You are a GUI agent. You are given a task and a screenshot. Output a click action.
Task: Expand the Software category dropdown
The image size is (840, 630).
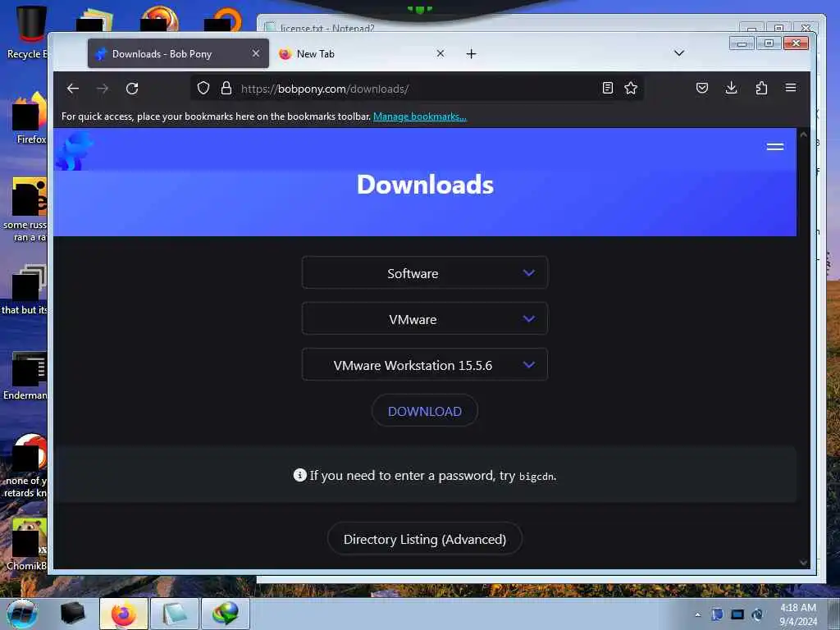(425, 273)
